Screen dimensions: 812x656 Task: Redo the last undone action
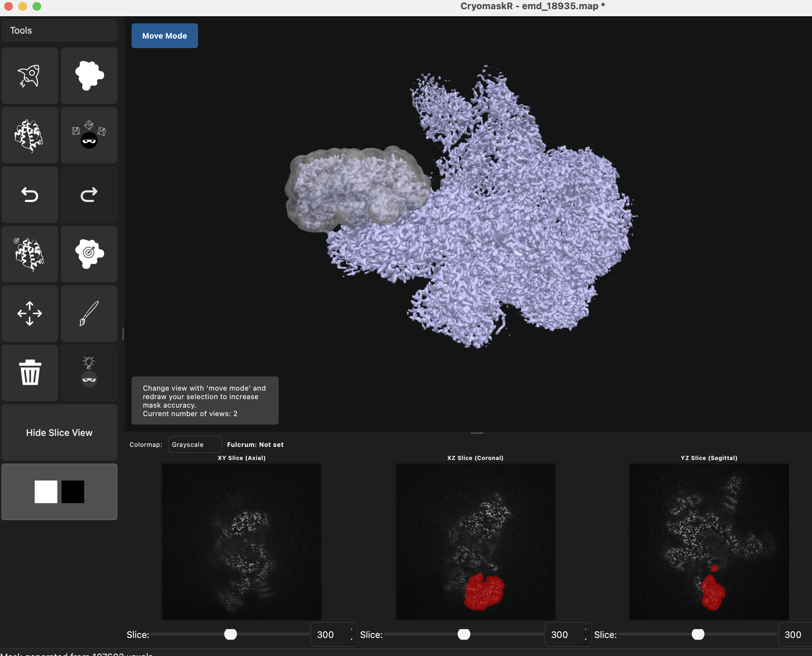pos(89,195)
